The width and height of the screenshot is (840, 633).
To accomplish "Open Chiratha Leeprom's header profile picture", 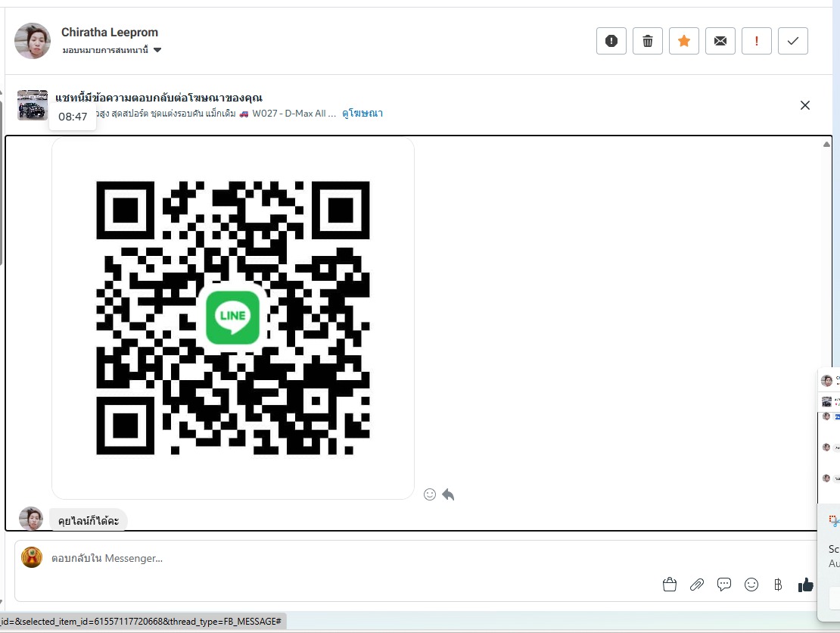I will click(33, 41).
